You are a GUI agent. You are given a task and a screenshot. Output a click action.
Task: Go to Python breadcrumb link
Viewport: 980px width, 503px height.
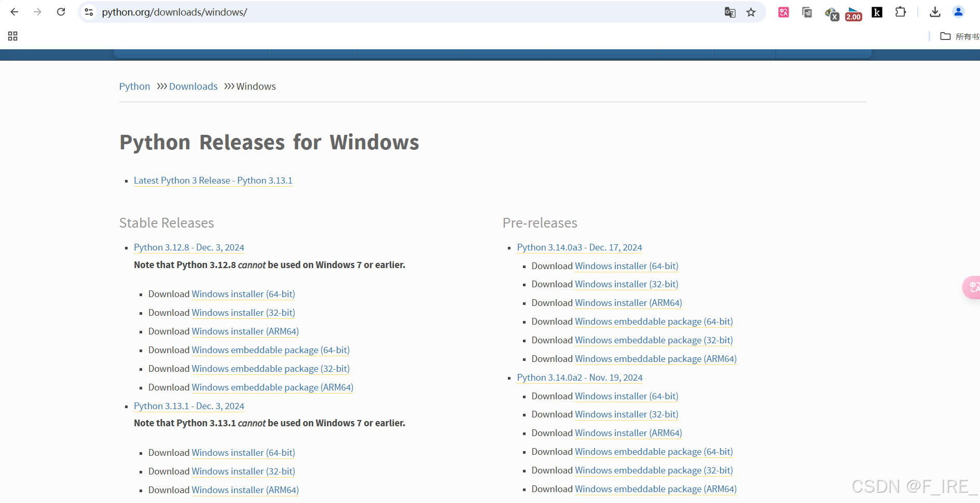(134, 86)
